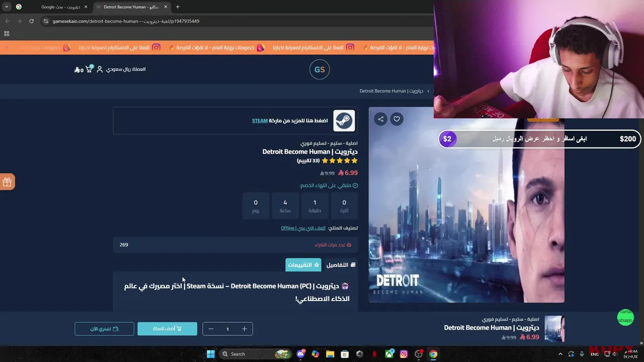Click the purchase count value 269
The width and height of the screenshot is (644, 362).
point(124,245)
